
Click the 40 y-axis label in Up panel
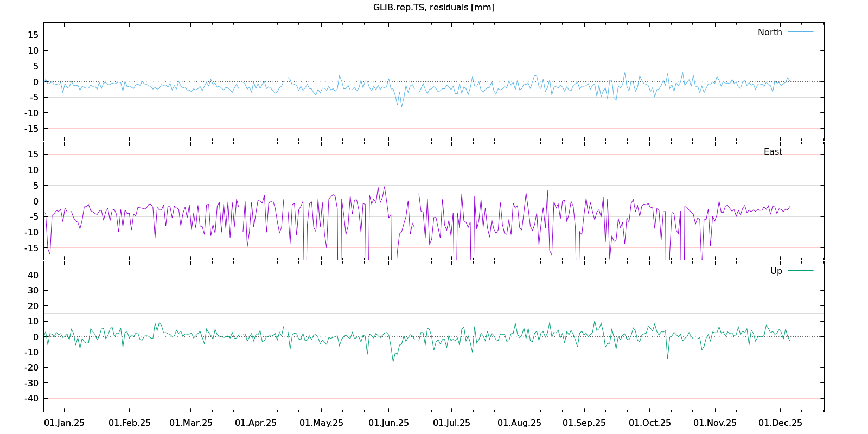coord(33,275)
